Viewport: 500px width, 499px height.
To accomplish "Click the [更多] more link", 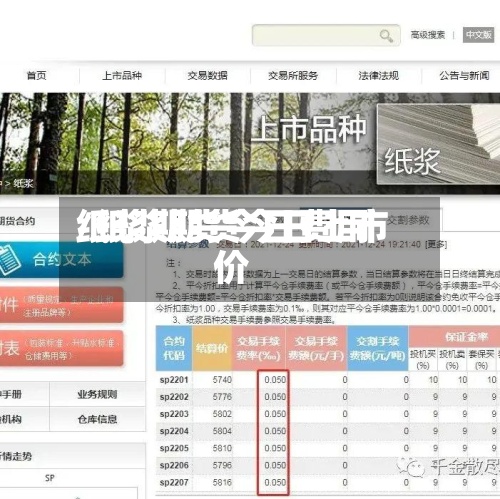I will pos(436,244).
